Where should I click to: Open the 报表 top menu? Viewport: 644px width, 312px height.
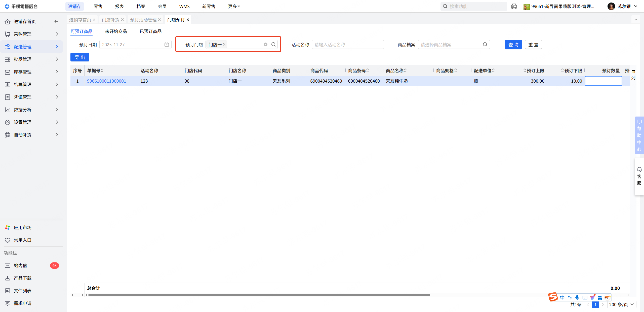119,6
